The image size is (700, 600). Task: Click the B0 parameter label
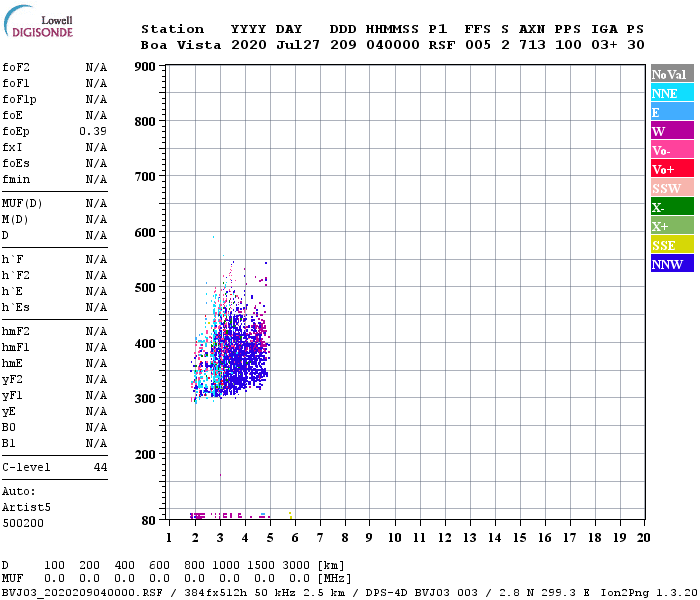(9, 428)
